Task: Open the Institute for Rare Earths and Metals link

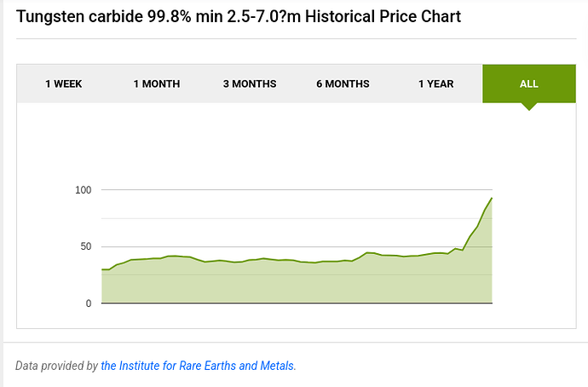Action: (198, 366)
